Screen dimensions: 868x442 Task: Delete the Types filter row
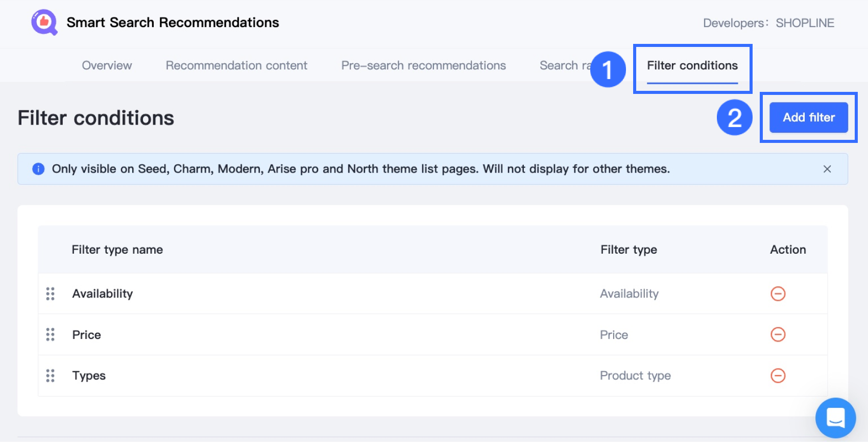coord(778,376)
